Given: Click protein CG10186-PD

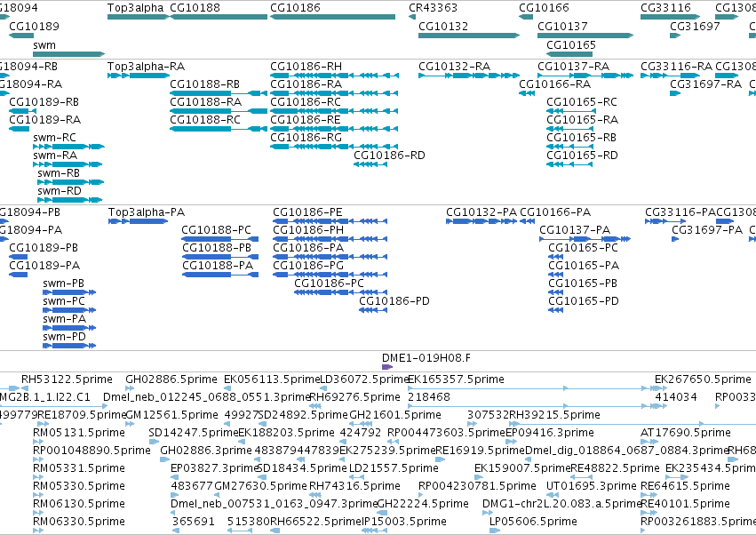Looking at the screenshot, I should click(x=373, y=310).
